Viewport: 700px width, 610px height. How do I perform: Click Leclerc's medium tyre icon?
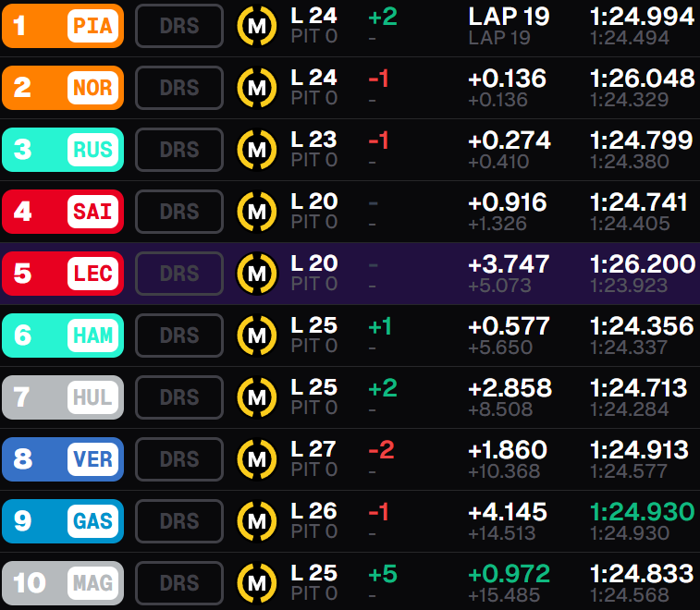[x=258, y=274]
